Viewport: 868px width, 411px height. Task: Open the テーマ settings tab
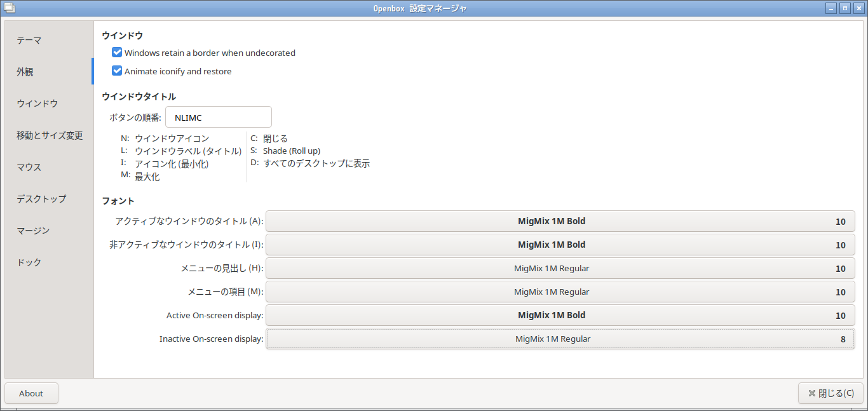click(x=29, y=40)
